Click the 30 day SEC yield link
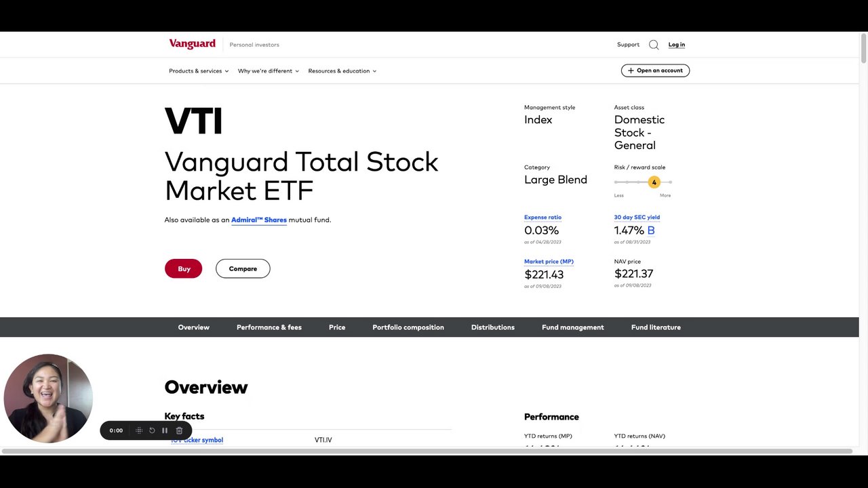This screenshot has height=488, width=868. [637, 218]
